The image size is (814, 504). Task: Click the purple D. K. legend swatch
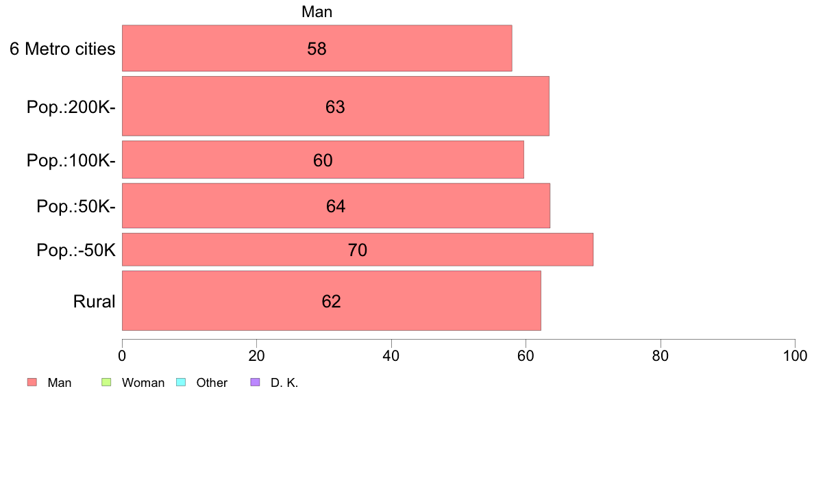[x=255, y=383]
